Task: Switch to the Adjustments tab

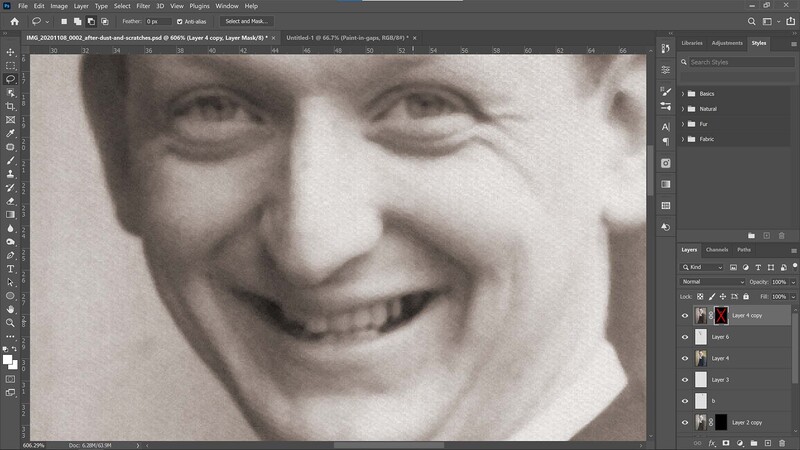Action: point(727,43)
